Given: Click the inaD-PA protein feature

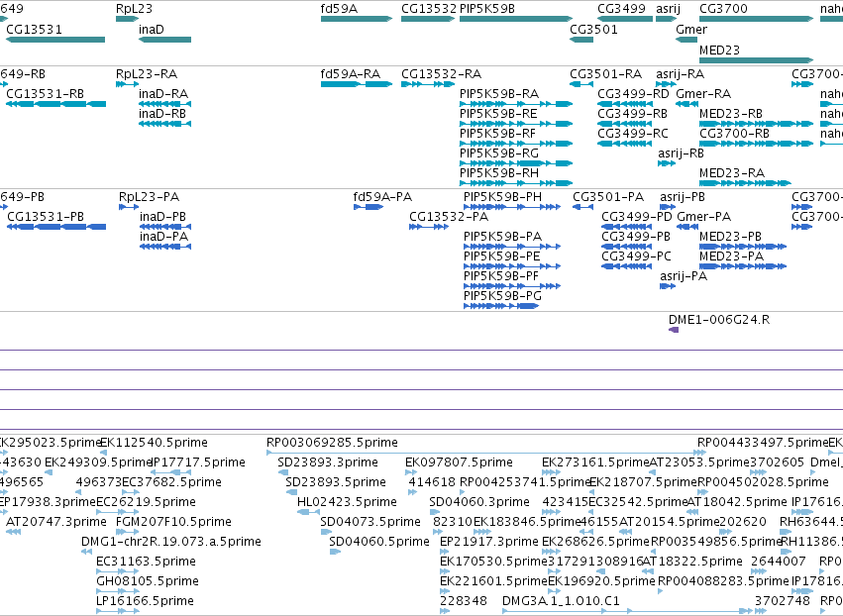Looking at the screenshot, I should pos(165,247).
